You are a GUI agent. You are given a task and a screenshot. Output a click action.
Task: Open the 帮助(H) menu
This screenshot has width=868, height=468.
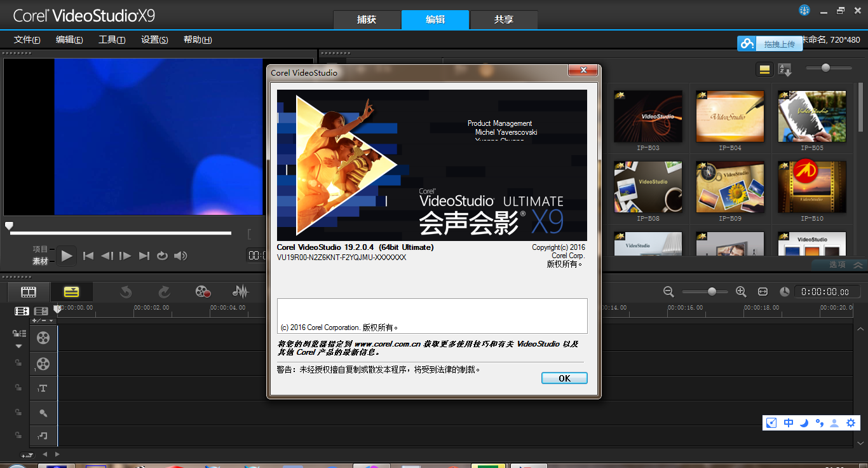pos(198,39)
